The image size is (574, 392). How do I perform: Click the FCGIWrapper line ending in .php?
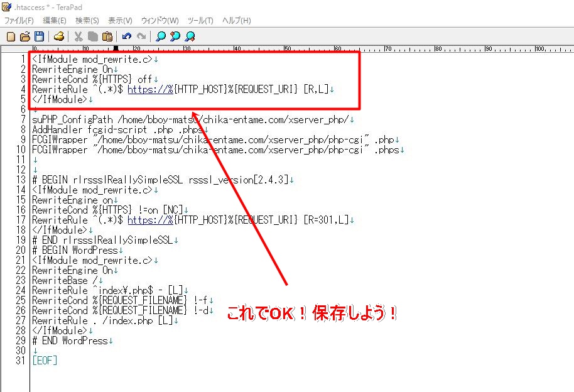coord(213,140)
